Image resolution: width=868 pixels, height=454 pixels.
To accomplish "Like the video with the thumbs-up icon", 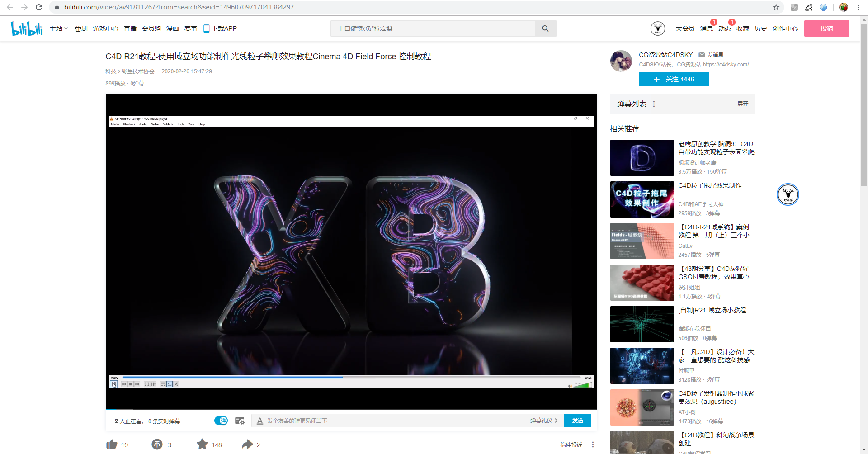I will click(x=112, y=444).
